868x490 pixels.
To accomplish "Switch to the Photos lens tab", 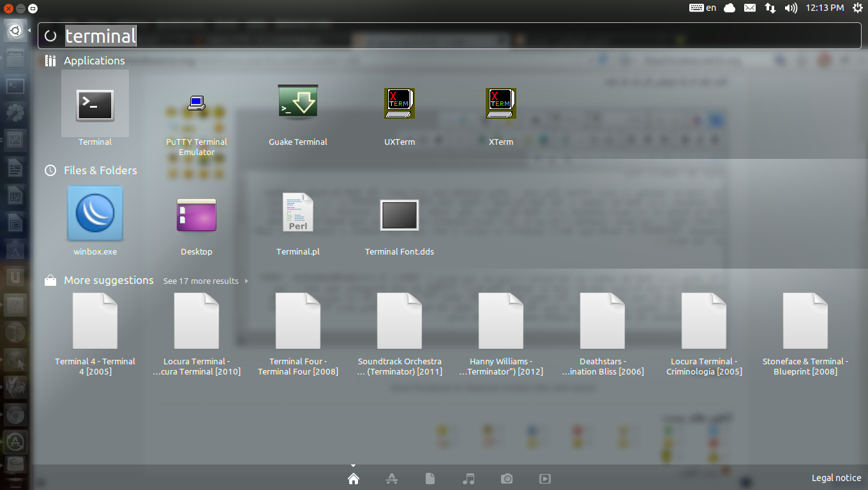I will click(507, 479).
